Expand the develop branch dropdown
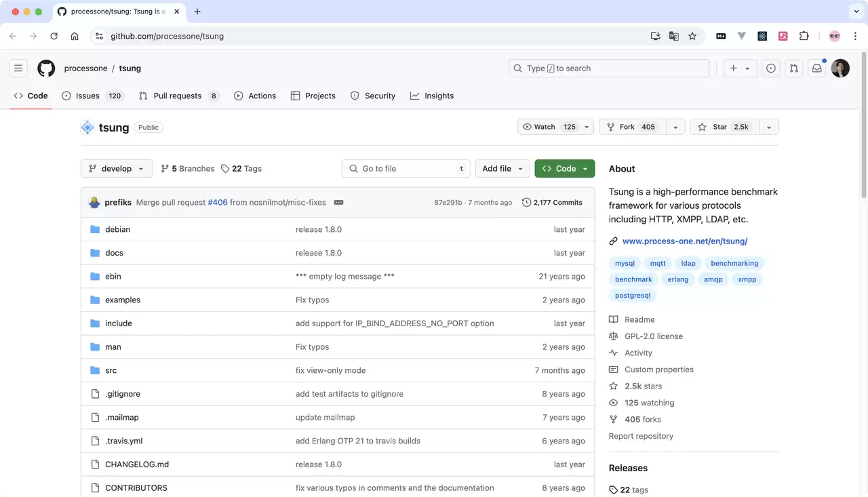The width and height of the screenshot is (868, 497). click(117, 169)
